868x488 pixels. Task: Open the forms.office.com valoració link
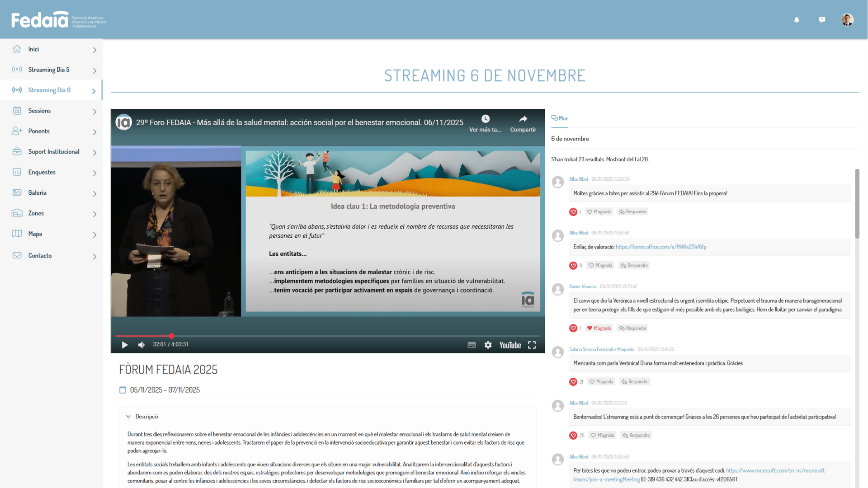pos(660,247)
